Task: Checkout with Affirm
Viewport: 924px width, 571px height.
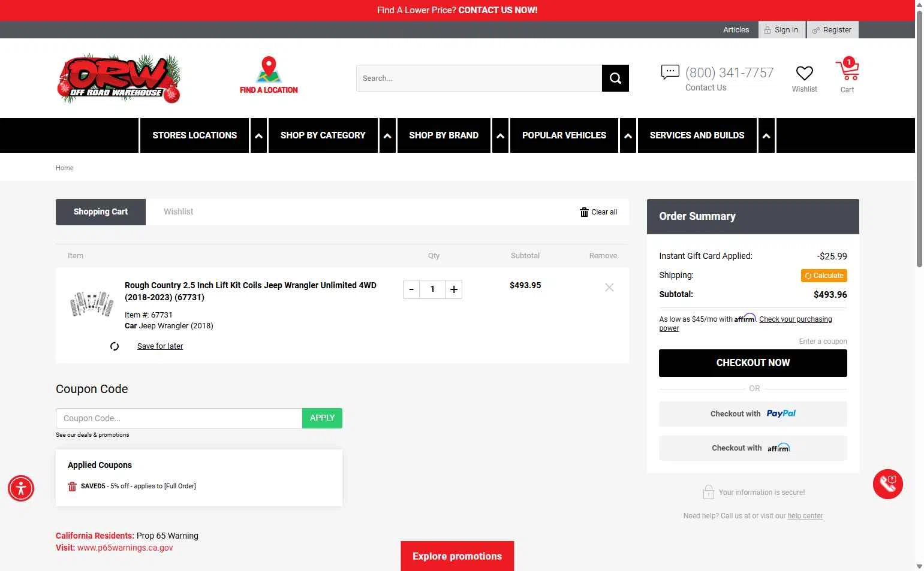Action: 753,448
